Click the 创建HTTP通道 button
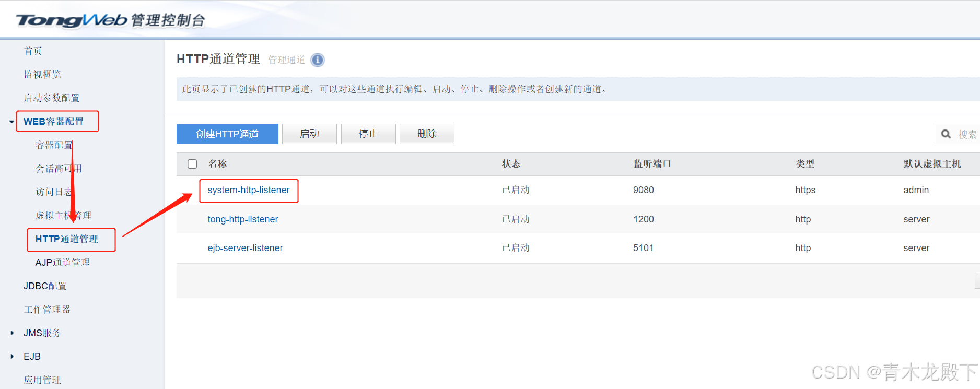The width and height of the screenshot is (980, 389). (227, 134)
